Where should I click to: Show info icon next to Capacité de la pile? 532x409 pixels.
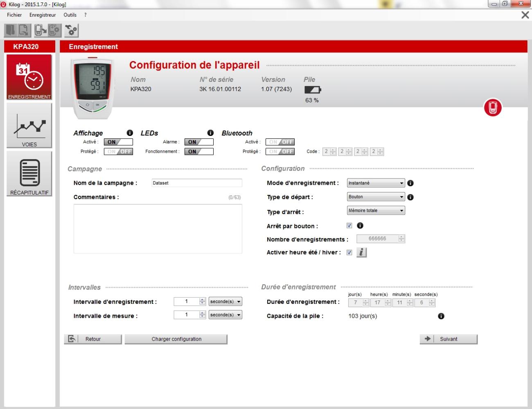coord(441,316)
